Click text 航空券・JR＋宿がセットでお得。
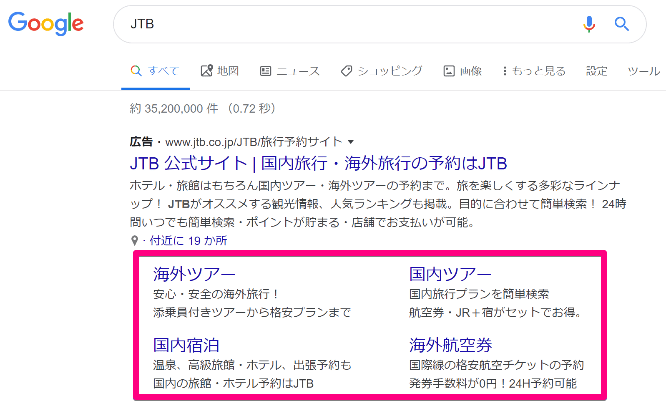This screenshot has height=406, width=666. [x=496, y=313]
